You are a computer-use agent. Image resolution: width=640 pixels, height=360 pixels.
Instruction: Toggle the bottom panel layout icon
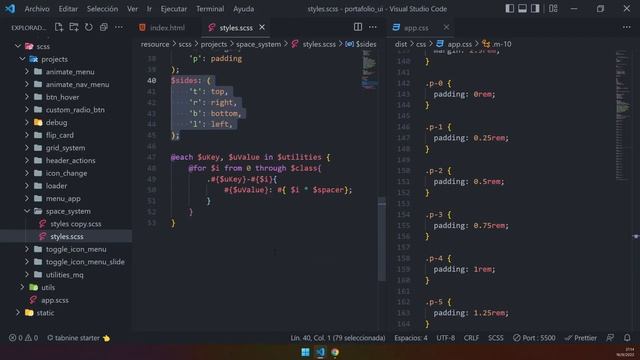522,9
